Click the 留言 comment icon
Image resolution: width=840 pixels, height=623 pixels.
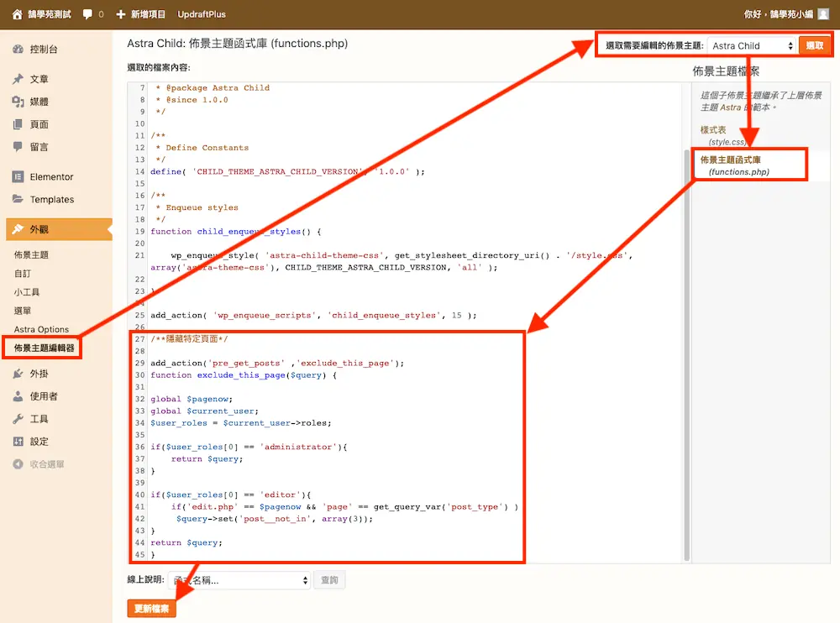coord(18,147)
